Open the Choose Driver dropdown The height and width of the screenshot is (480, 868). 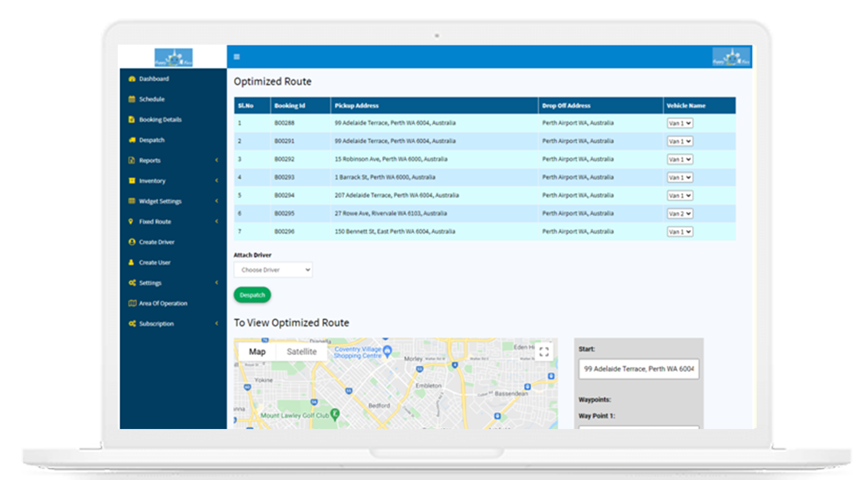tap(273, 270)
